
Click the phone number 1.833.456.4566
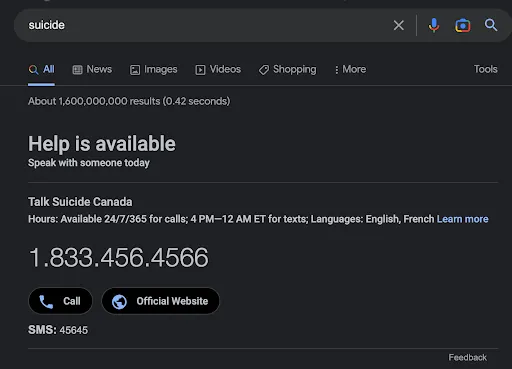pyautogui.click(x=119, y=257)
